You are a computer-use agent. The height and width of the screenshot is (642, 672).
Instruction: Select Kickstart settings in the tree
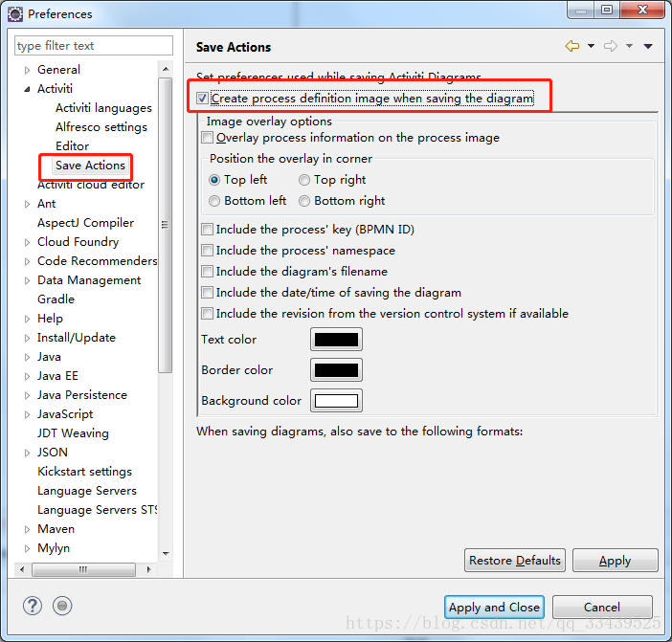pos(84,472)
